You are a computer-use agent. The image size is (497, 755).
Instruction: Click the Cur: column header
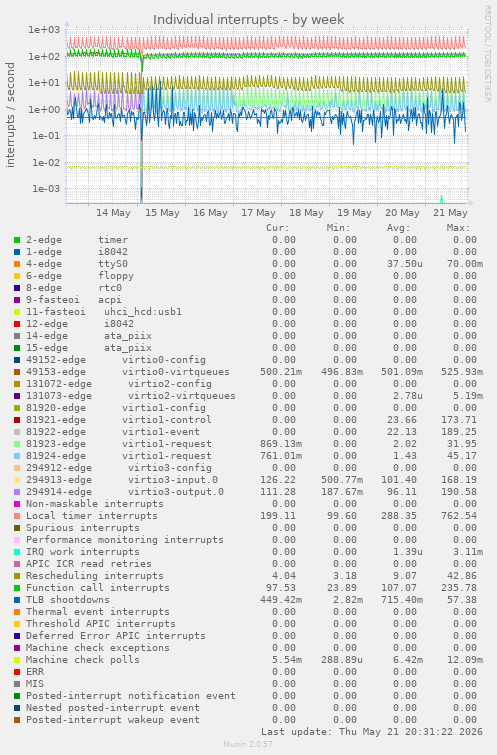click(278, 228)
